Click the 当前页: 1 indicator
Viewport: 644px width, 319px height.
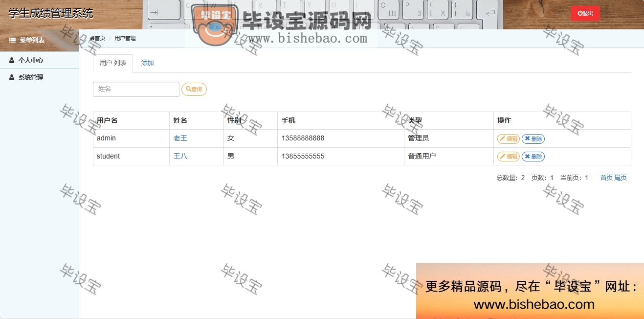(574, 178)
